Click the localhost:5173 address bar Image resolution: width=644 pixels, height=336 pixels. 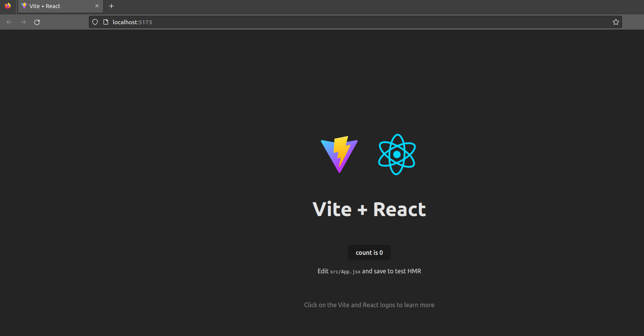pyautogui.click(x=355, y=22)
